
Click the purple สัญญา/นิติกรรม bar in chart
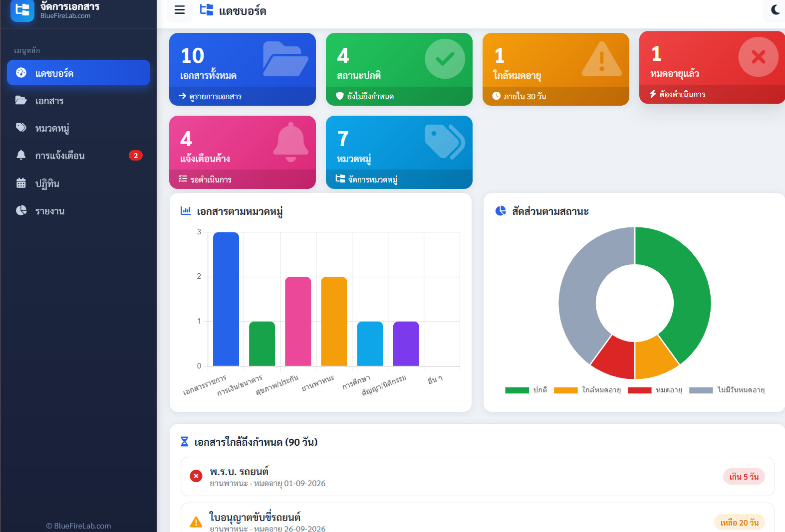[x=406, y=344]
